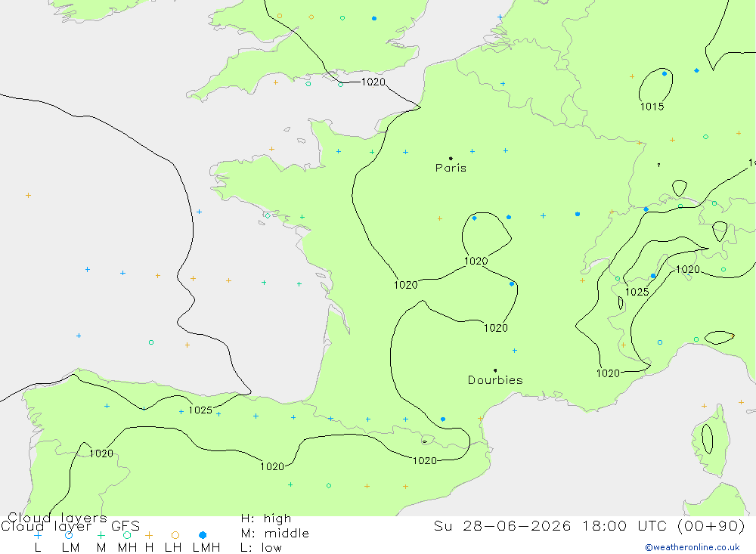Click the forecast date Su 28-06-2026 text
The image size is (756, 554).
503,525
